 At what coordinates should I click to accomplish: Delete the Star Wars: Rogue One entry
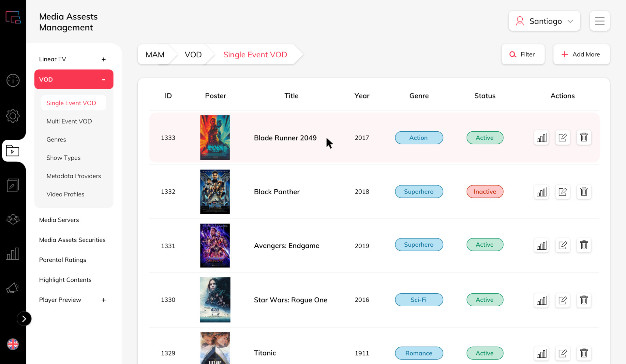tap(584, 300)
